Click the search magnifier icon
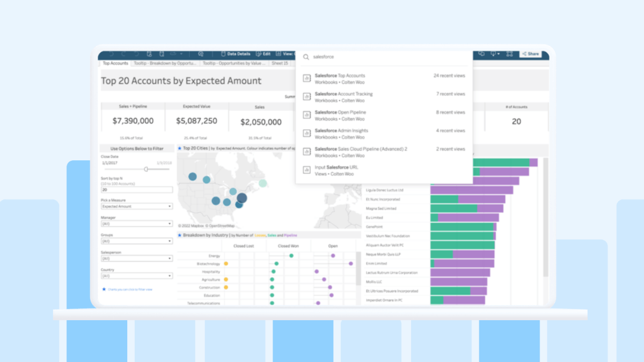 pyautogui.click(x=306, y=57)
